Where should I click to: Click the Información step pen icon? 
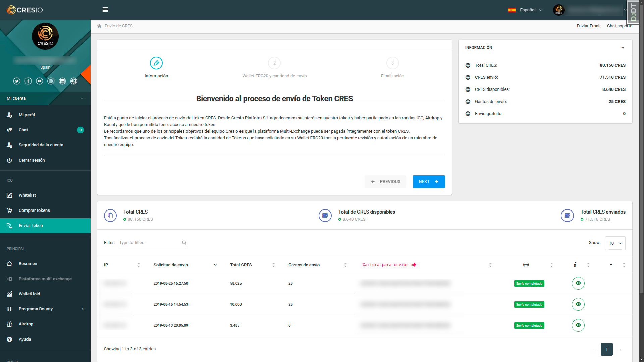(156, 63)
